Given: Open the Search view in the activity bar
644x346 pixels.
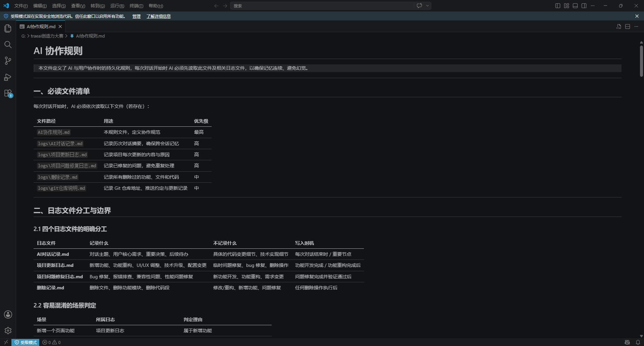Looking at the screenshot, I should 8,45.
